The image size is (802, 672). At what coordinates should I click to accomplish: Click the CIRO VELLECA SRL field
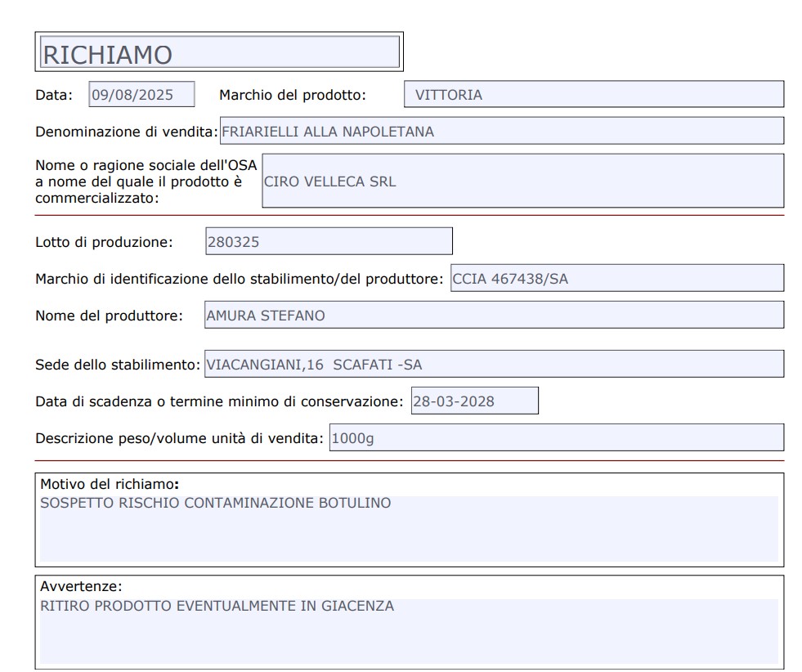coord(522,181)
